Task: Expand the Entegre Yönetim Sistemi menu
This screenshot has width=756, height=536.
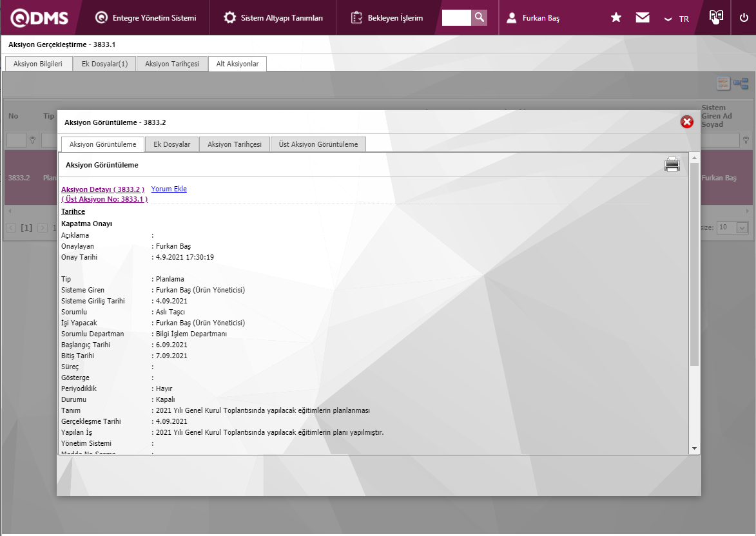Action: tap(145, 18)
